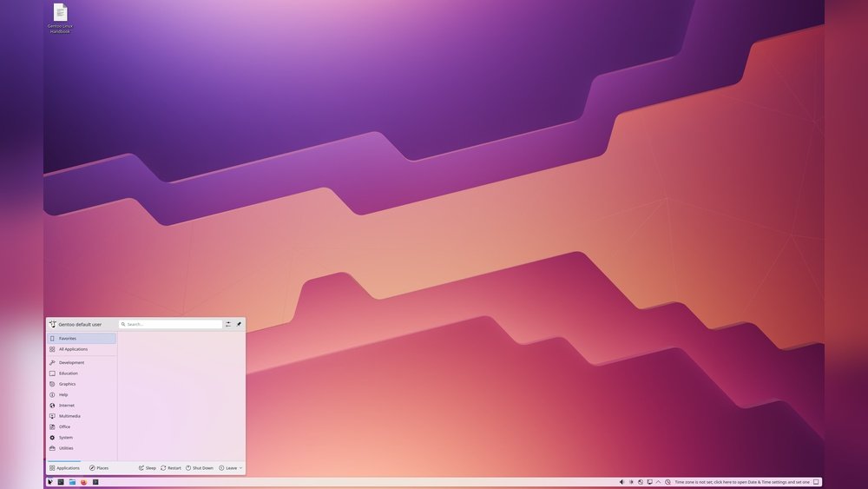Click the clock warning icon in the tray

(667, 482)
